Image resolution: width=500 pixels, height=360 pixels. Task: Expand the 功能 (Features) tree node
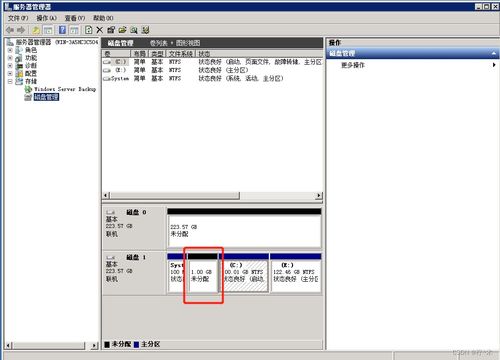tap(10, 58)
